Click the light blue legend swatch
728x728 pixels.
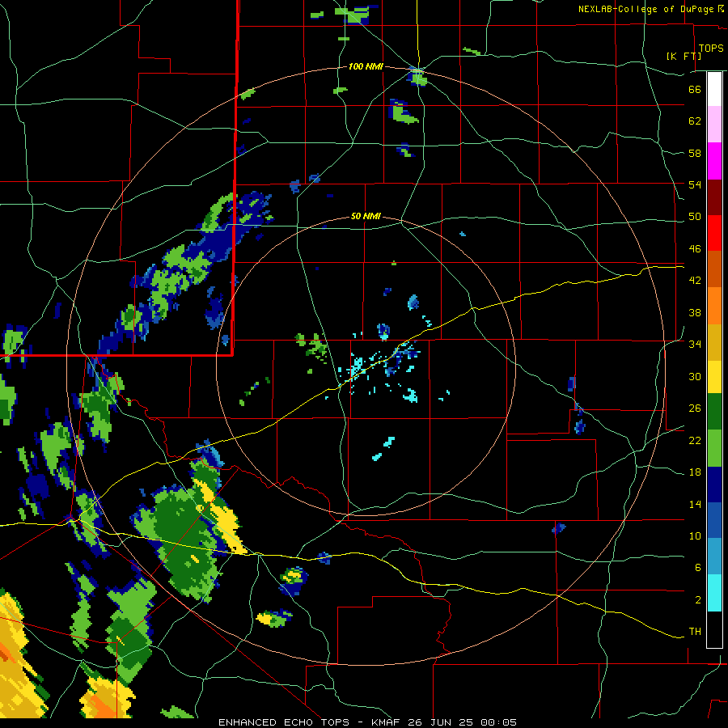point(714,557)
